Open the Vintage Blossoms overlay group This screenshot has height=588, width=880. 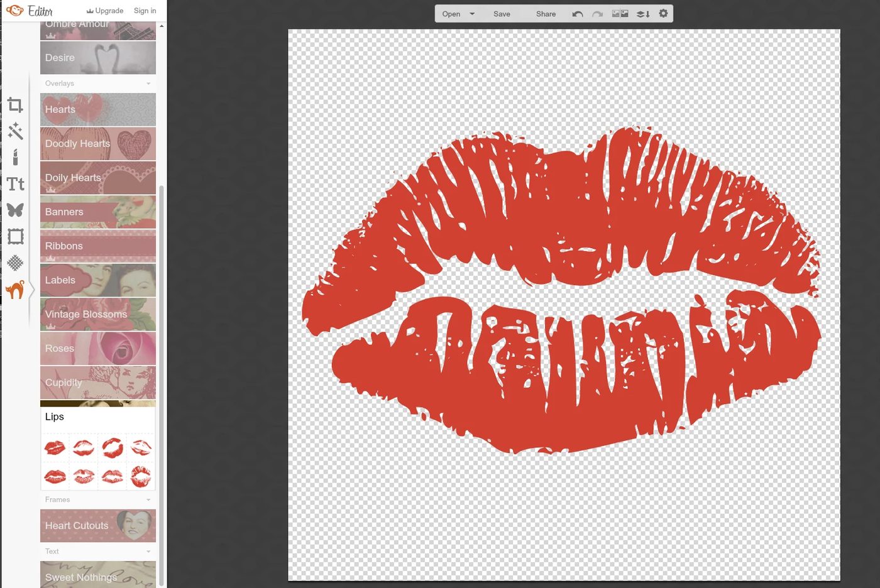tap(98, 314)
